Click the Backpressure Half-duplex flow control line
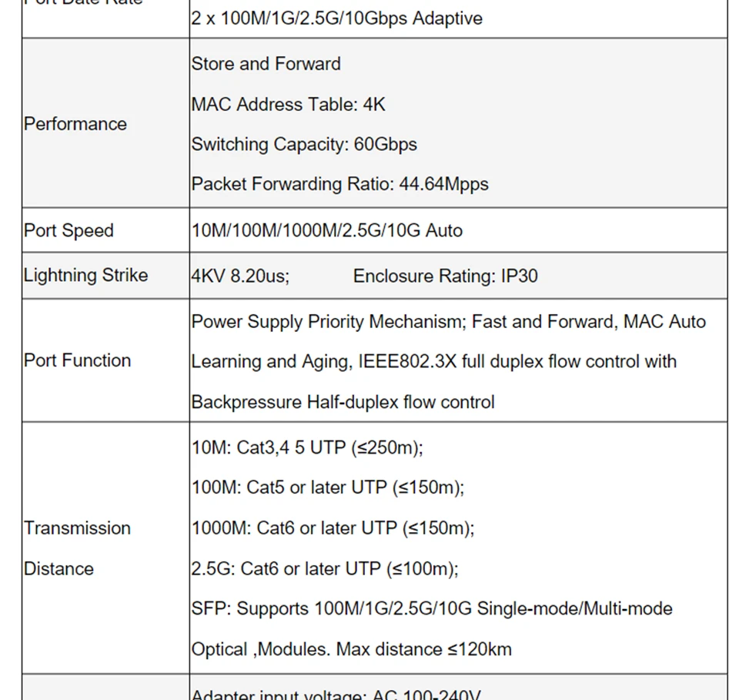 click(x=343, y=402)
